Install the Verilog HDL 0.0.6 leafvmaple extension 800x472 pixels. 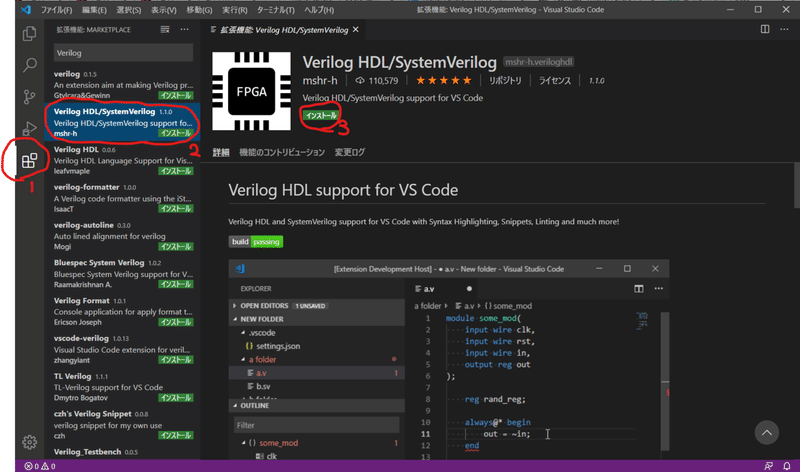pyautogui.click(x=176, y=171)
